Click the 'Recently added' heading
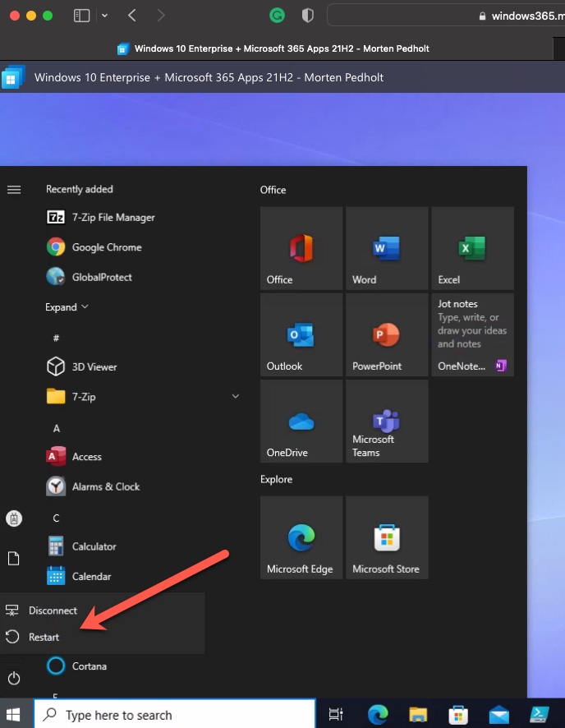 pos(80,189)
